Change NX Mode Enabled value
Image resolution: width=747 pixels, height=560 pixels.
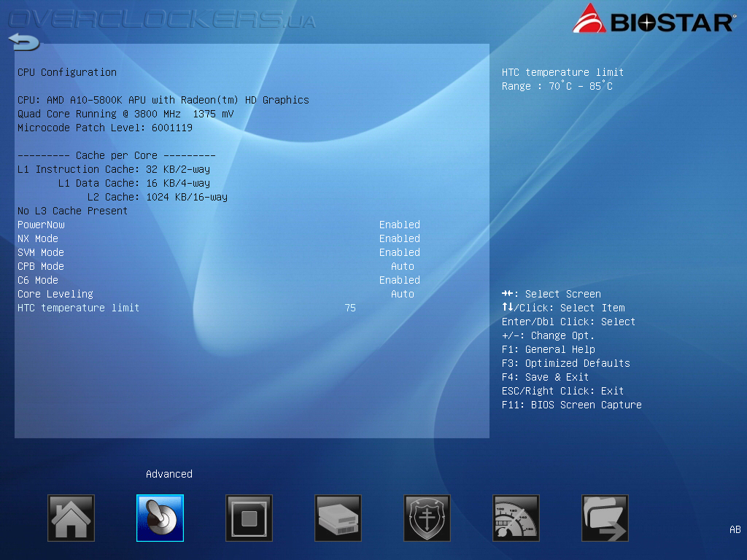pyautogui.click(x=399, y=238)
